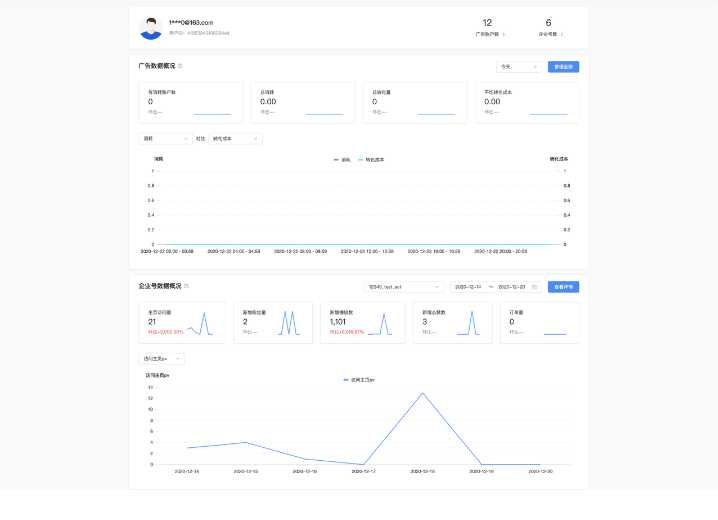
Task: Expand the 12345_test_act account dropdown
Action: pyautogui.click(x=403, y=287)
